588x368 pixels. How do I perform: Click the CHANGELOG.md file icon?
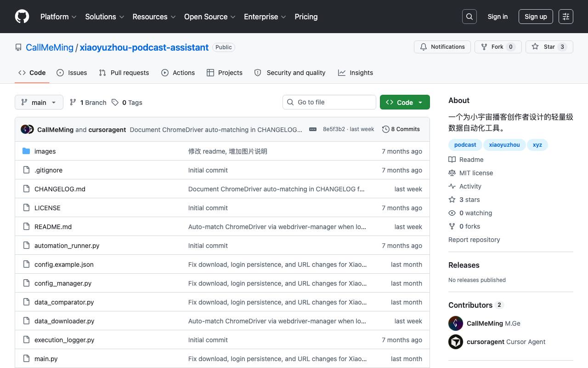pos(26,189)
